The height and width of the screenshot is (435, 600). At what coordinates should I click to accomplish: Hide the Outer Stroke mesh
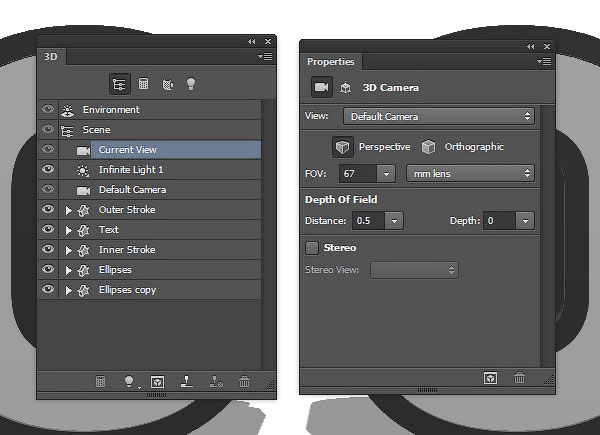click(x=48, y=209)
